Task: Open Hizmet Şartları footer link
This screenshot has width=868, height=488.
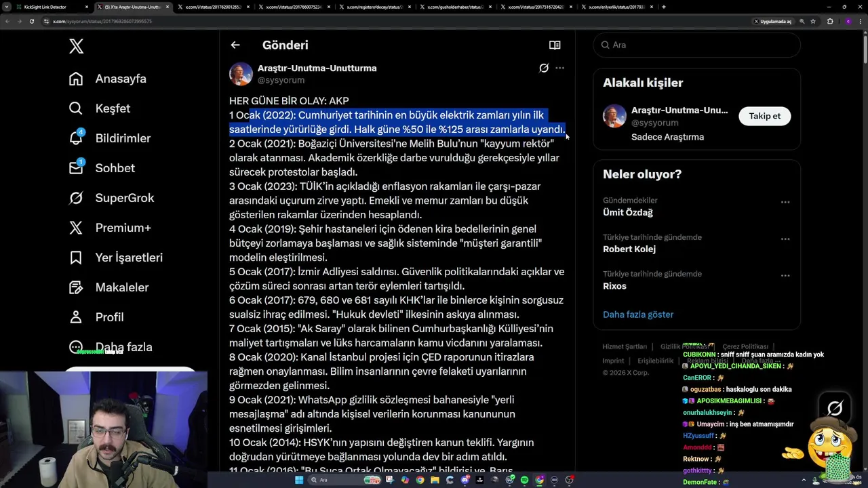Action: pyautogui.click(x=625, y=346)
